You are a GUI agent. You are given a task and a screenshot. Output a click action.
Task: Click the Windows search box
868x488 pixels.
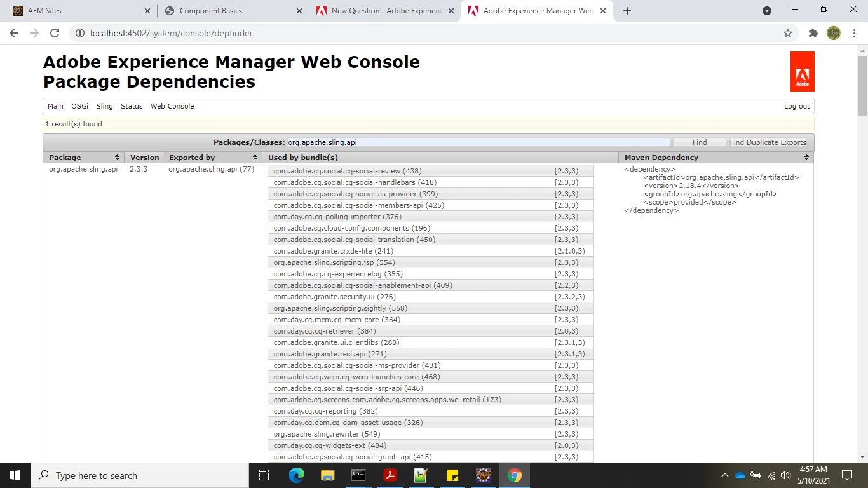click(139, 475)
